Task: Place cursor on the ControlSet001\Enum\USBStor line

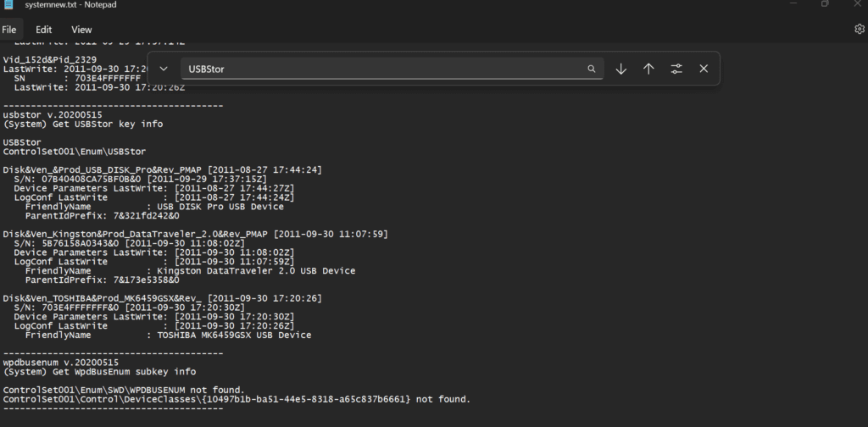Action: click(x=63, y=152)
